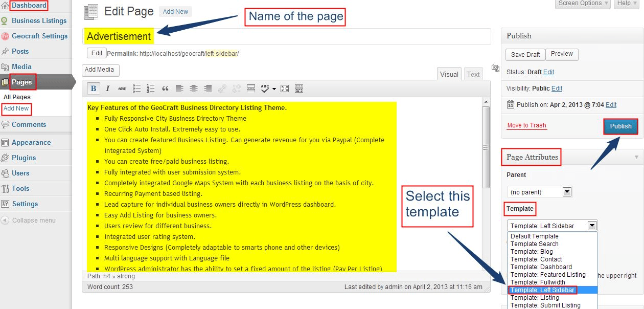Open the Settings menu

pos(25,204)
